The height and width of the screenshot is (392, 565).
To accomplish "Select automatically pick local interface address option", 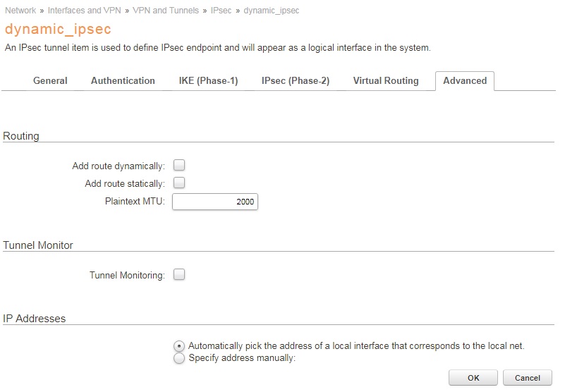I will coord(179,346).
